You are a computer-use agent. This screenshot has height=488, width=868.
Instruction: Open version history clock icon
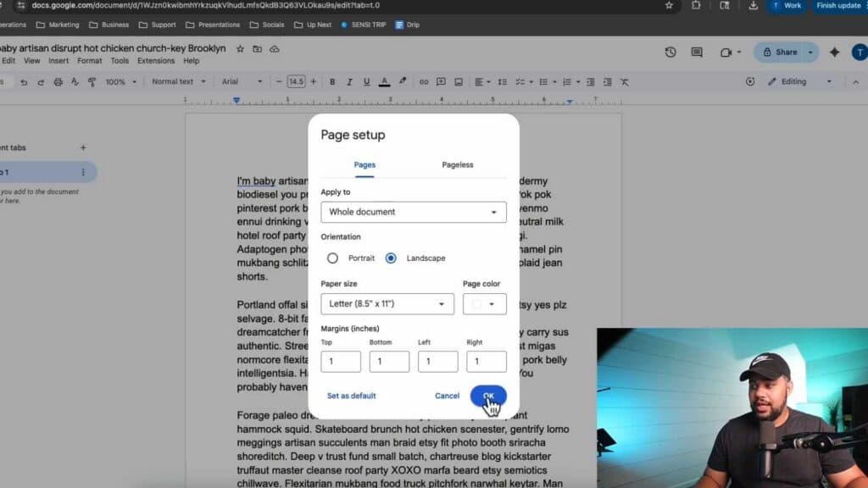click(670, 52)
